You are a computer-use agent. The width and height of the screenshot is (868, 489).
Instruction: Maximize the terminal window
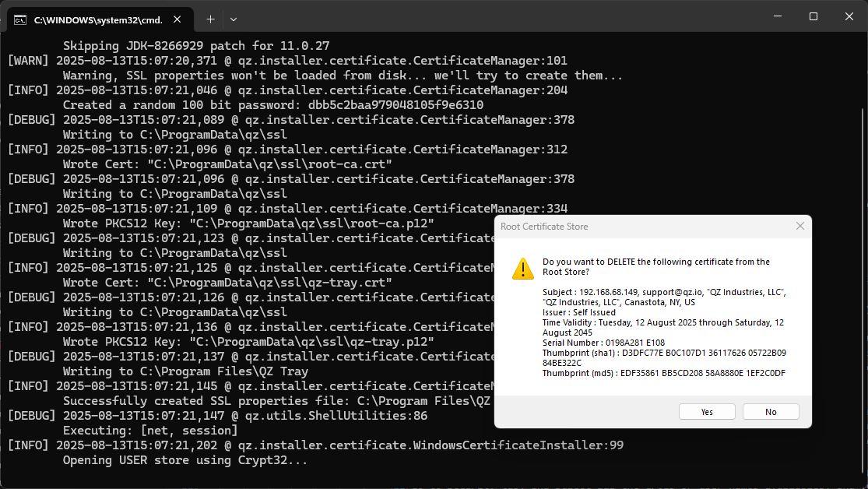tap(813, 16)
